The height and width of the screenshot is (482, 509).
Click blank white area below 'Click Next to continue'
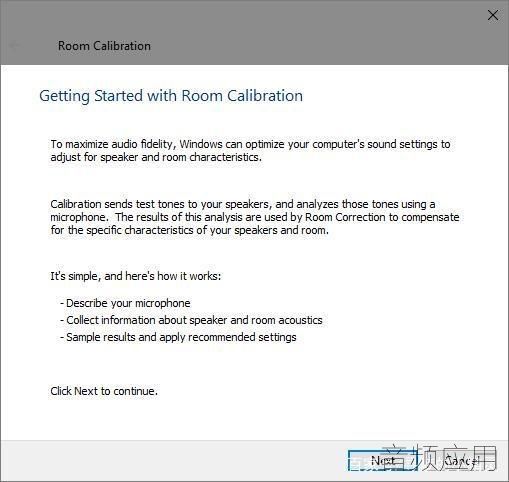coord(253,418)
